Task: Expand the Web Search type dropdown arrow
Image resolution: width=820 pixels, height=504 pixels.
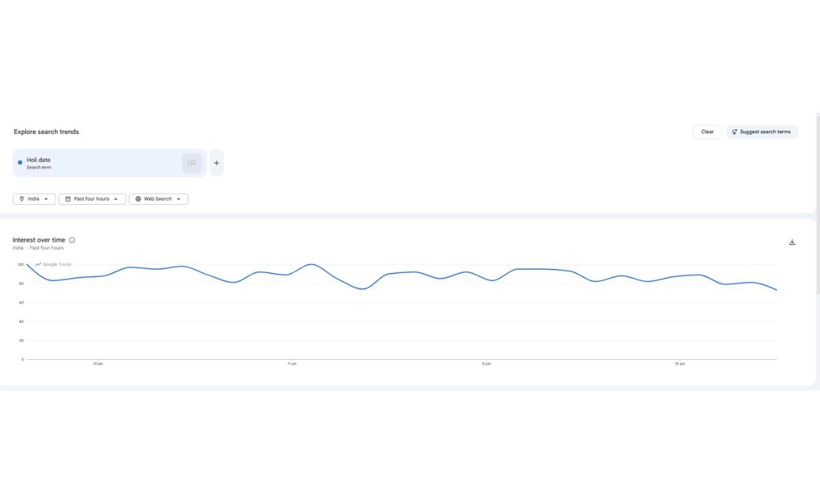Action: click(179, 199)
